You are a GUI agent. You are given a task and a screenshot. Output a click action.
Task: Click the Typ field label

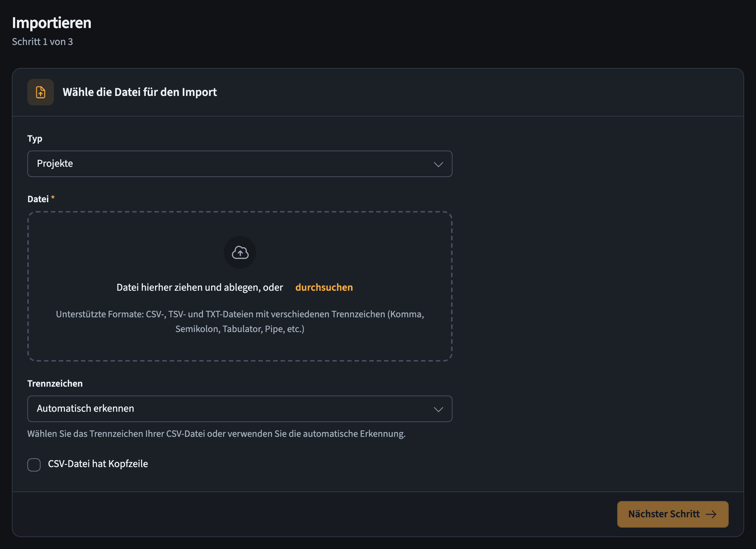(35, 138)
